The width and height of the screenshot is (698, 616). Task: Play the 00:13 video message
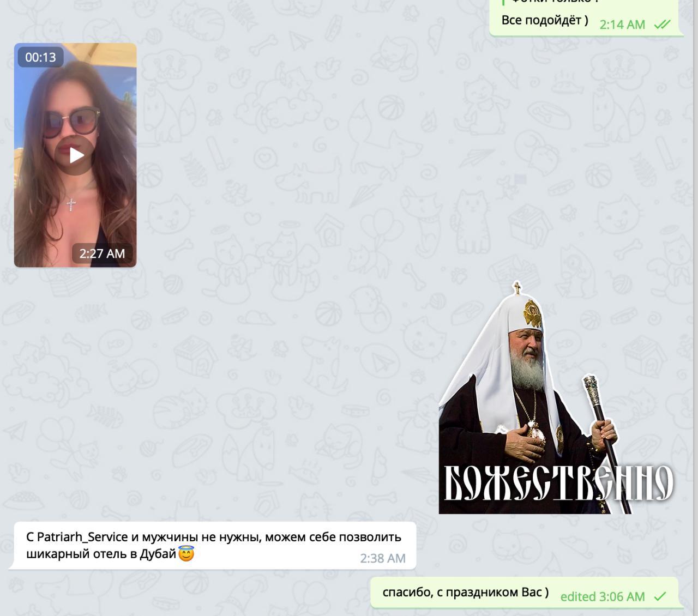tap(76, 155)
